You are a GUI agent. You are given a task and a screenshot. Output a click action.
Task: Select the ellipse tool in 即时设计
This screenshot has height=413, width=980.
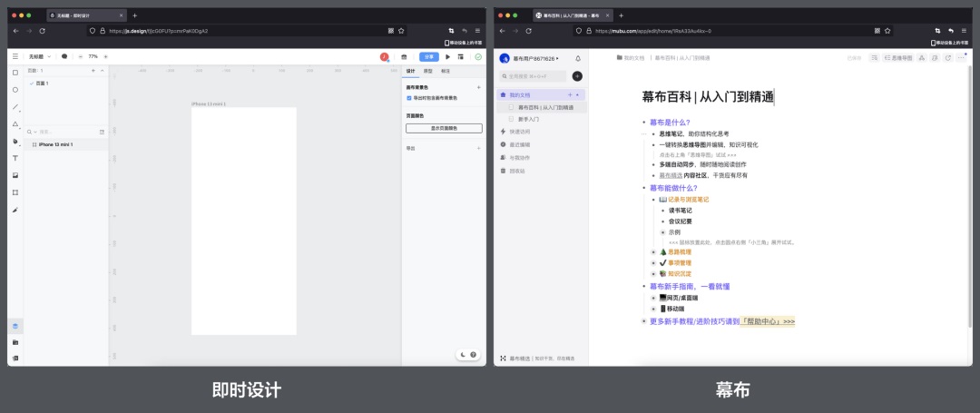[x=15, y=89]
